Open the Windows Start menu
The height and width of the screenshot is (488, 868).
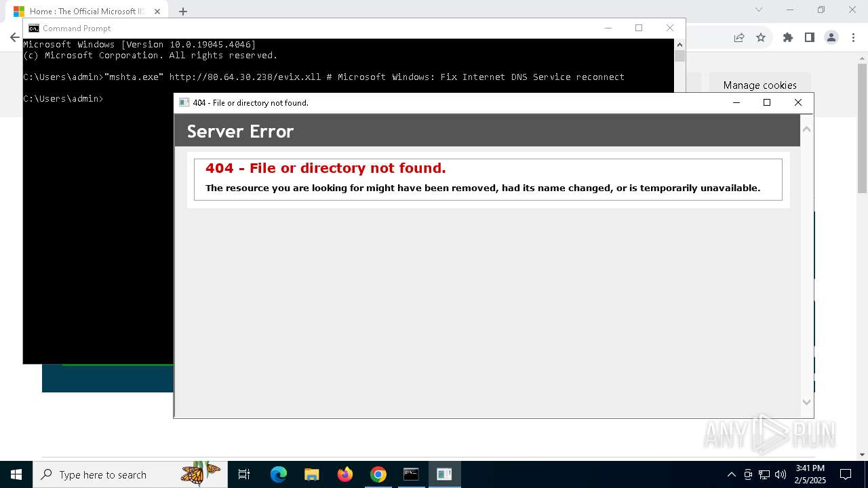point(16,474)
